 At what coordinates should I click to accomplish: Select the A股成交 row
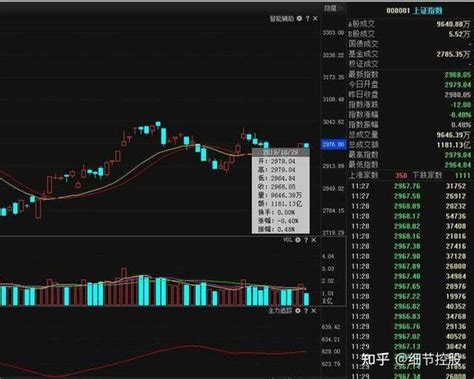[410, 24]
